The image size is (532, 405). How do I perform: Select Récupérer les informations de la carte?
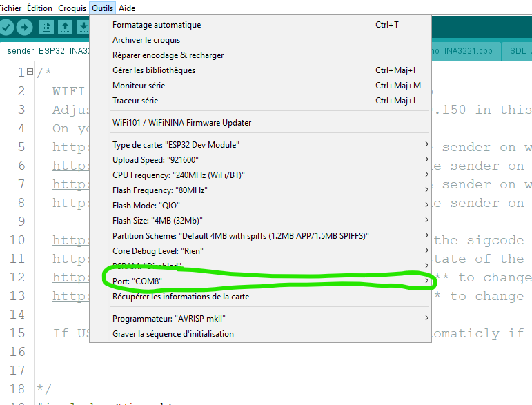coord(260,297)
